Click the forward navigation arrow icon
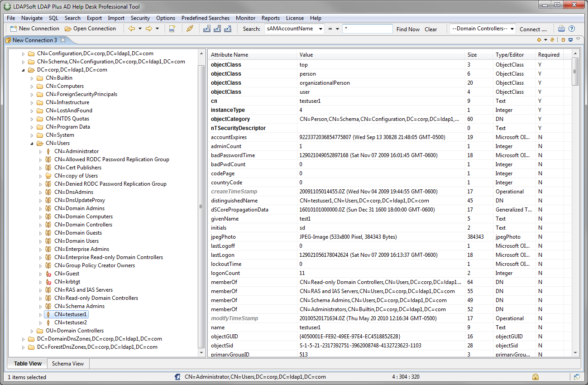Screen dimensions: 588x385 tap(148, 29)
